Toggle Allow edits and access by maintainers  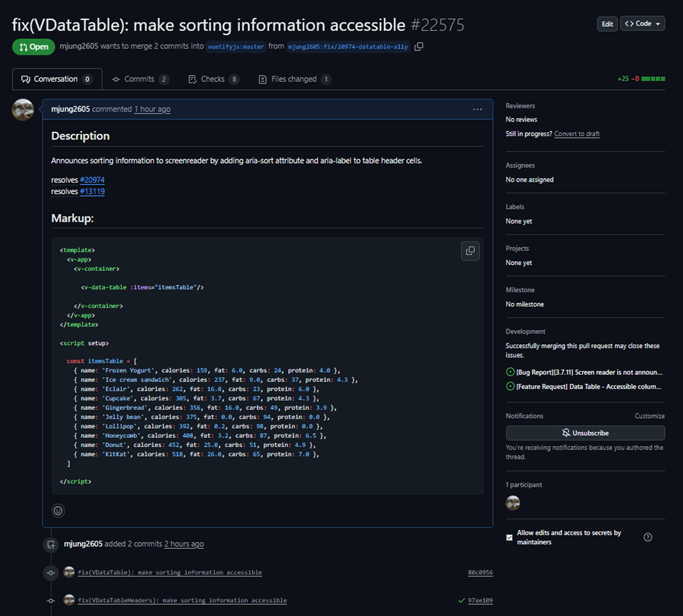coord(509,537)
